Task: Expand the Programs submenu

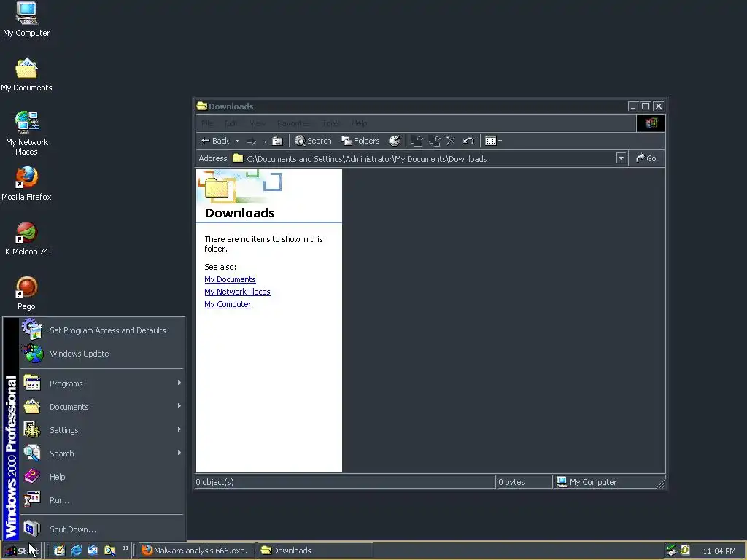Action: point(102,384)
